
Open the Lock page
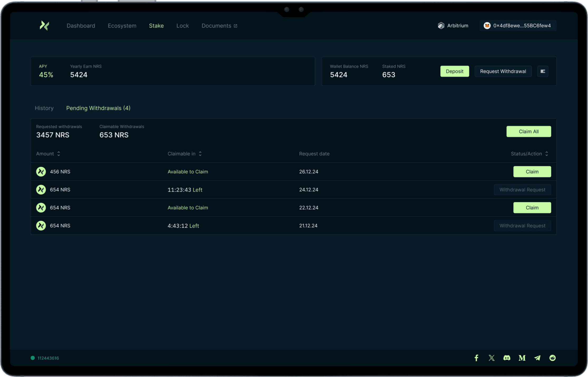182,26
